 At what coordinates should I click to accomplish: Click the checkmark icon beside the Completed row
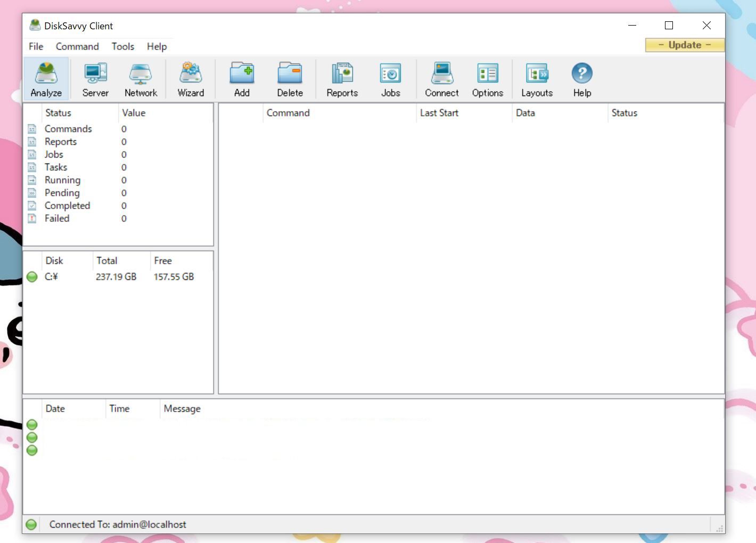(x=32, y=206)
